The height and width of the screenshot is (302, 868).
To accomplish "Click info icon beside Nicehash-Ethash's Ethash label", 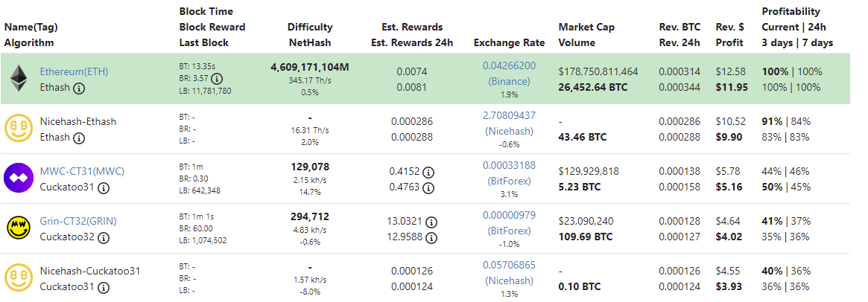I will [79, 138].
